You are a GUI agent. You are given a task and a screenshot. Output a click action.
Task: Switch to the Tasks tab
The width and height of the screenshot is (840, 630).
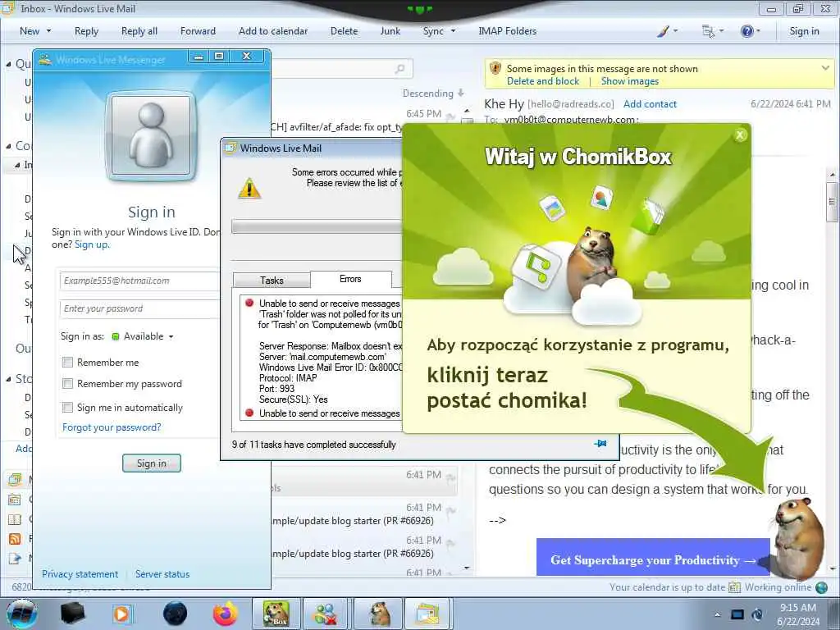(272, 281)
